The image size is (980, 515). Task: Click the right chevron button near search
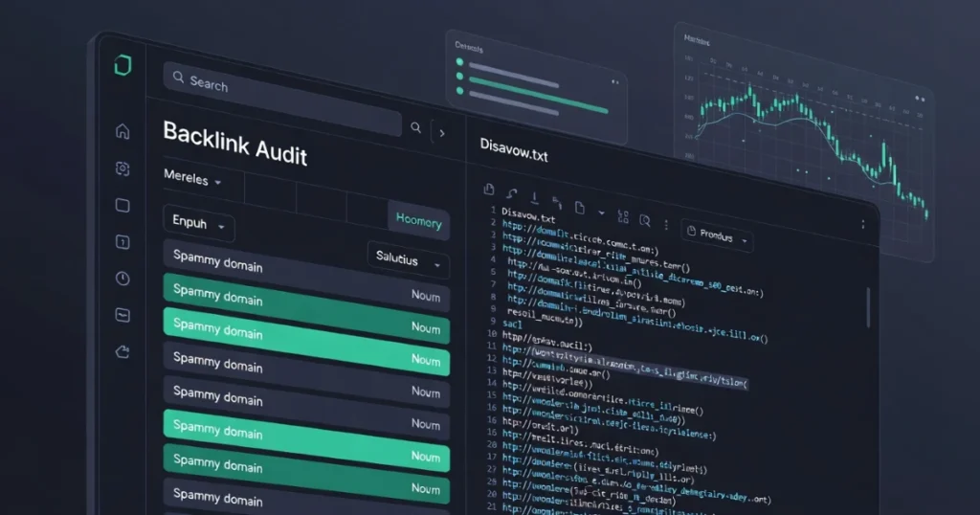(441, 133)
